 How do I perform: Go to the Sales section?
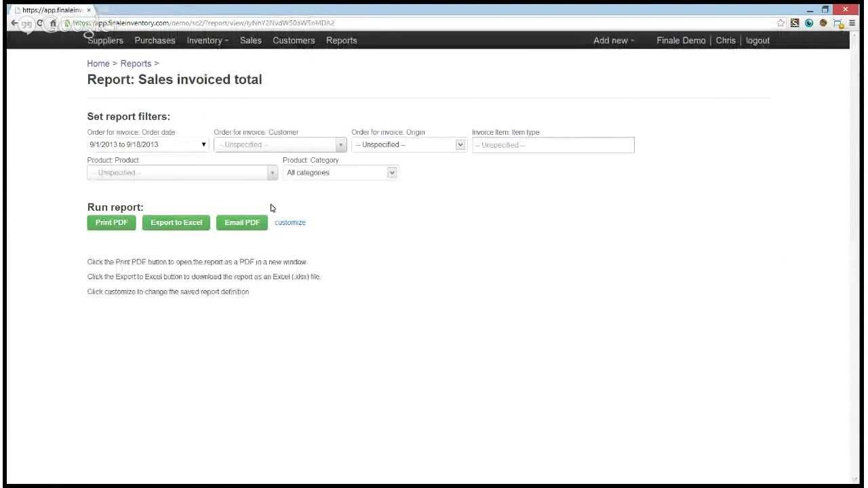click(250, 41)
